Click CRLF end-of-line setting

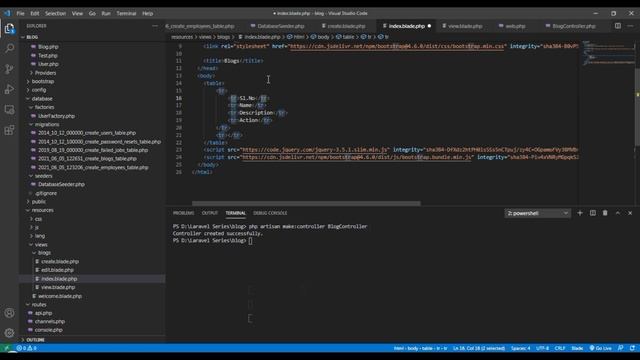tap(560, 348)
